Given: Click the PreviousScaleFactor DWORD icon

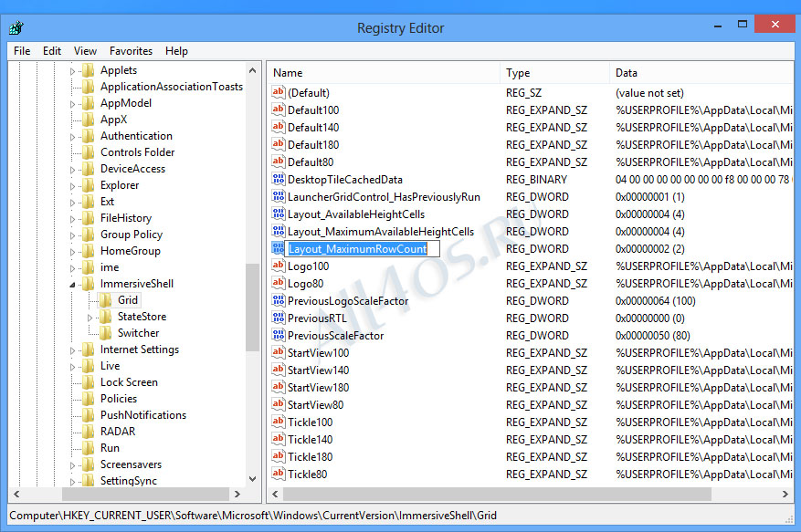Looking at the screenshot, I should coord(279,336).
